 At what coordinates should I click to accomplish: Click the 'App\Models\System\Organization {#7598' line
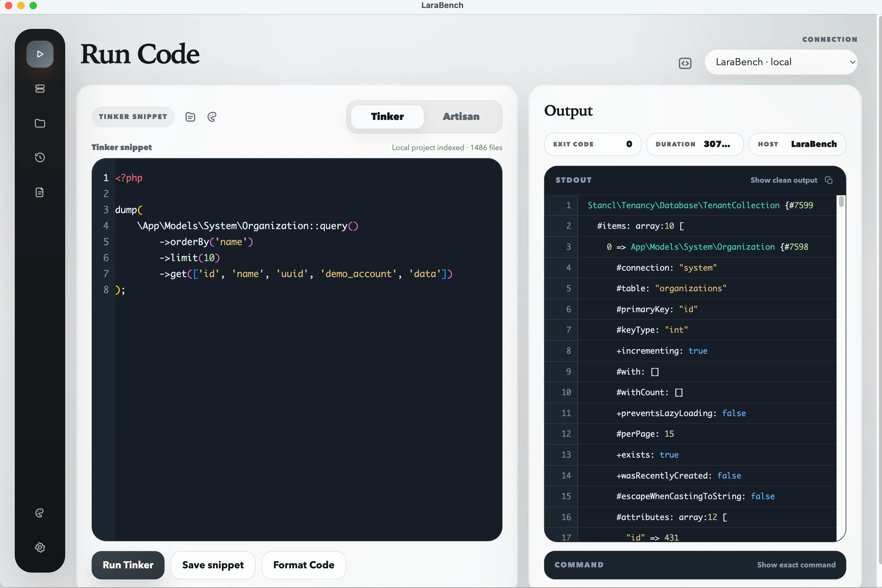coord(707,247)
